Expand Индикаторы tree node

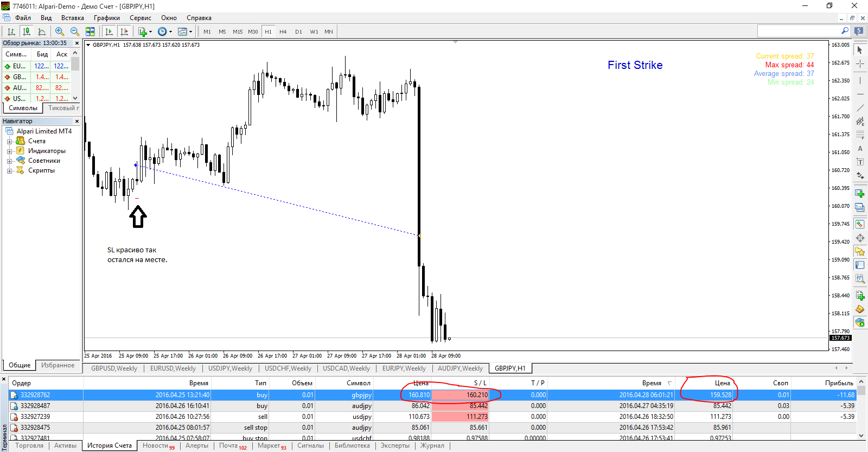[x=9, y=151]
